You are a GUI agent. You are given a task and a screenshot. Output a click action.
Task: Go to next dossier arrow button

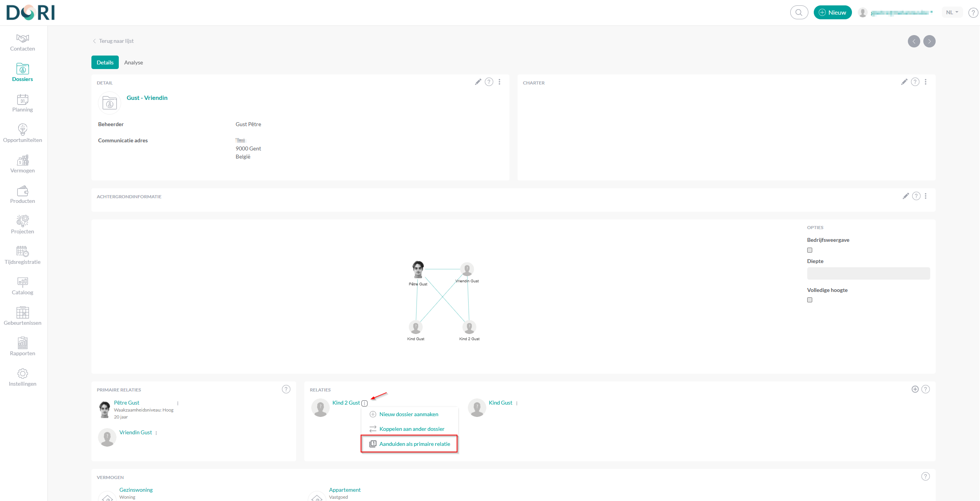(929, 41)
